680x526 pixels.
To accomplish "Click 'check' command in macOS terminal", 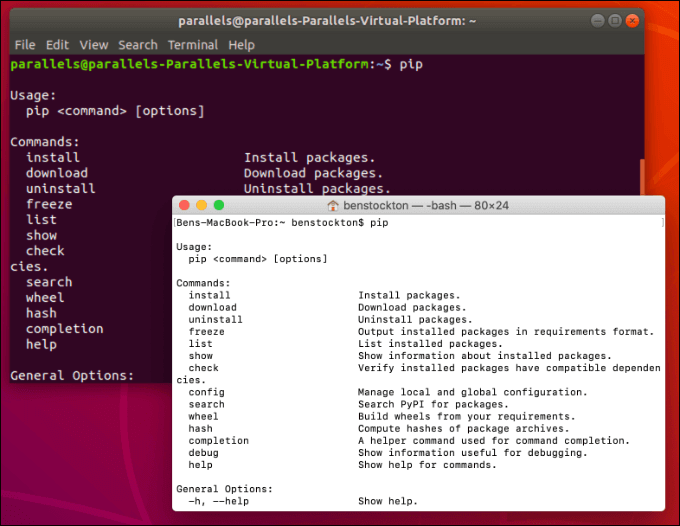I will [x=203, y=368].
